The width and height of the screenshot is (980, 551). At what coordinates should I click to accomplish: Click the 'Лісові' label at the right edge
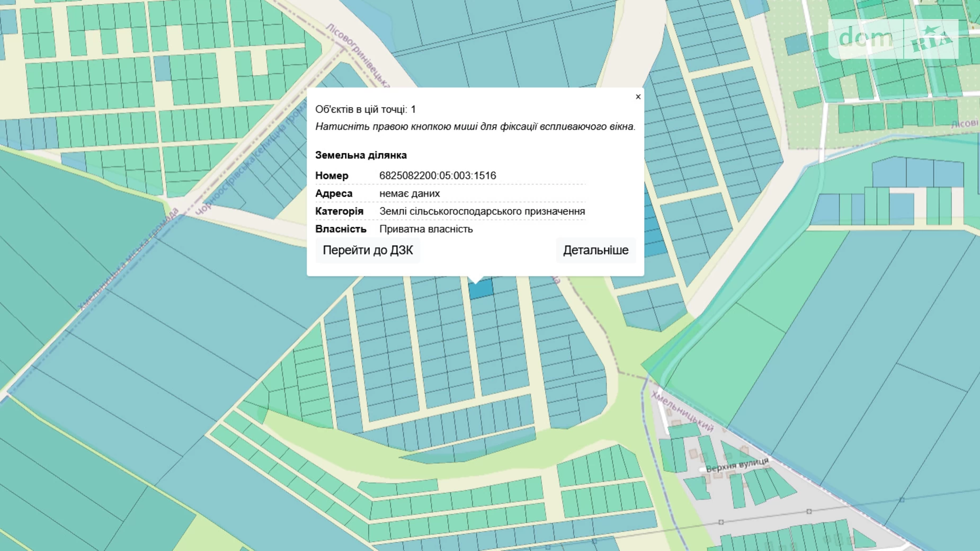[964, 124]
